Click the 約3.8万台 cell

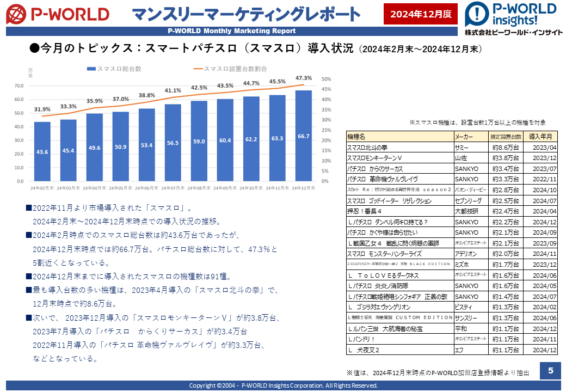(506, 158)
